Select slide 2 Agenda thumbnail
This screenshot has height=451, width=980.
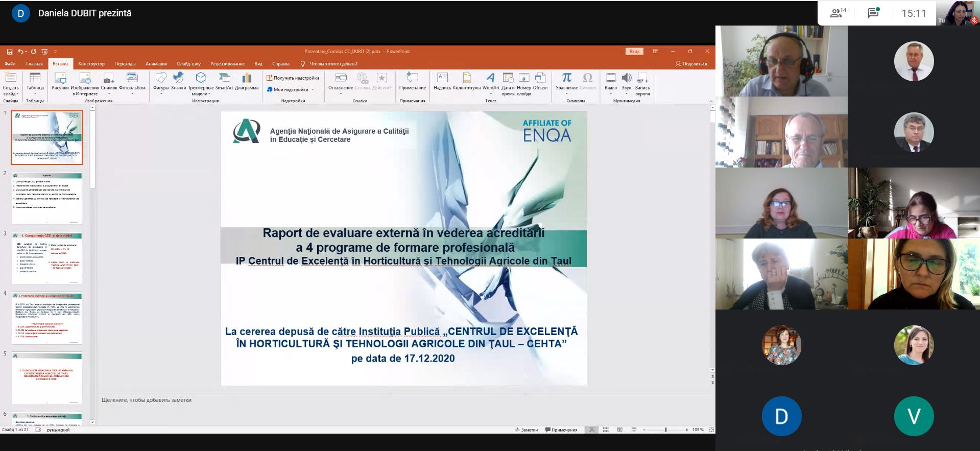pos(47,198)
